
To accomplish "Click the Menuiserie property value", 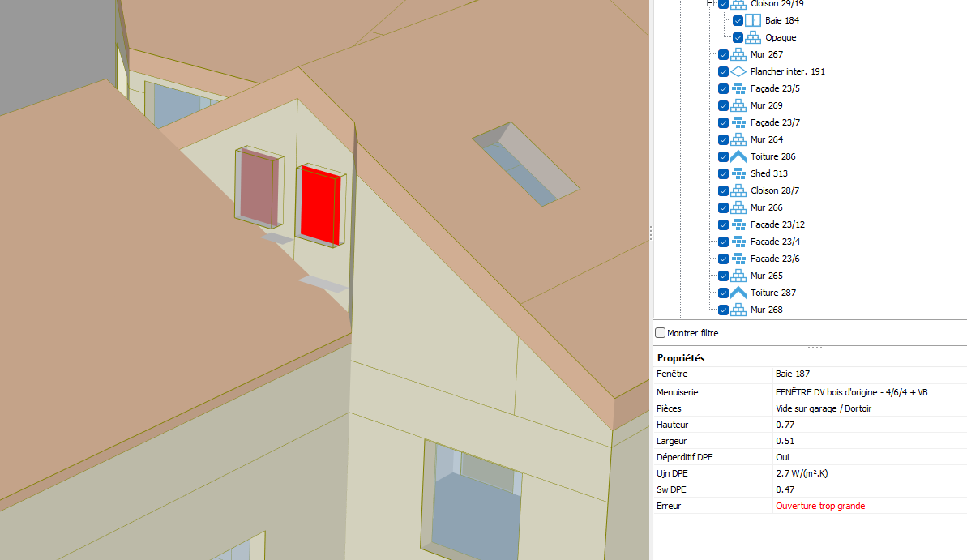I will (851, 392).
